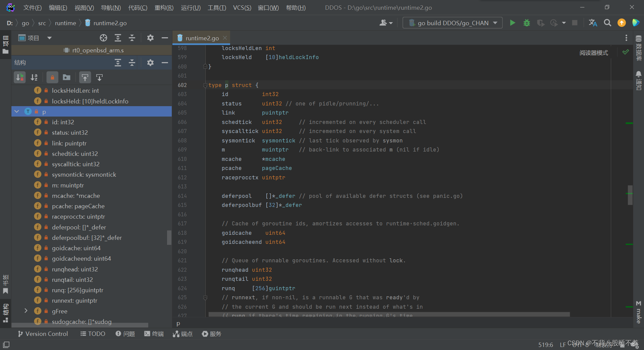Close the runtime2.go editor tab
This screenshot has height=350, width=644.
(x=225, y=38)
